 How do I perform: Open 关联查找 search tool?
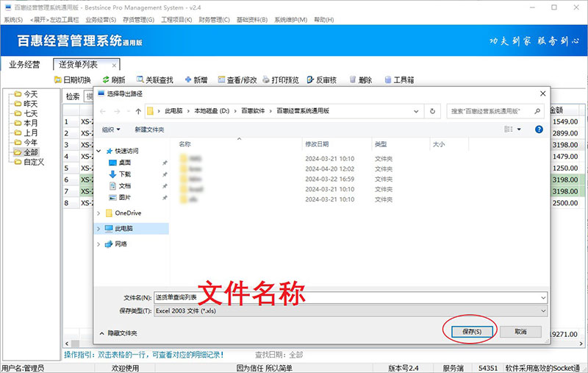pos(155,79)
